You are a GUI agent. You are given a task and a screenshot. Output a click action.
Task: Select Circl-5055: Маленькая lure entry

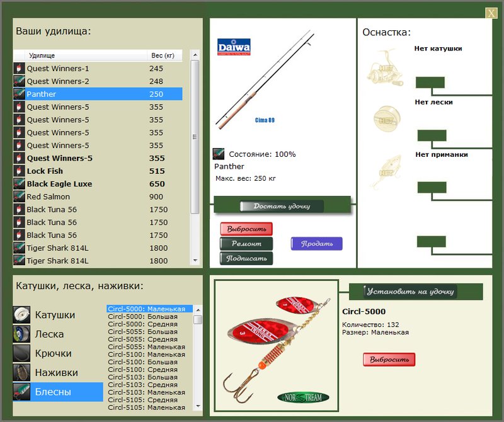[x=149, y=347]
